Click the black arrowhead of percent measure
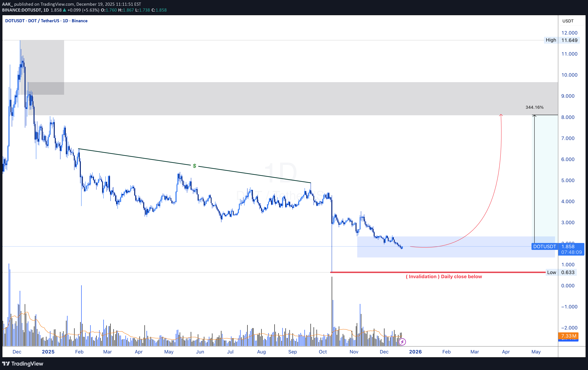The image size is (588, 370). click(534, 116)
